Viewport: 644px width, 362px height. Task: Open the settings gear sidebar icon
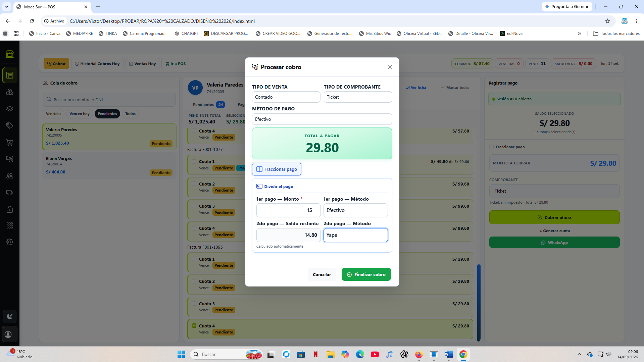pos(10,242)
